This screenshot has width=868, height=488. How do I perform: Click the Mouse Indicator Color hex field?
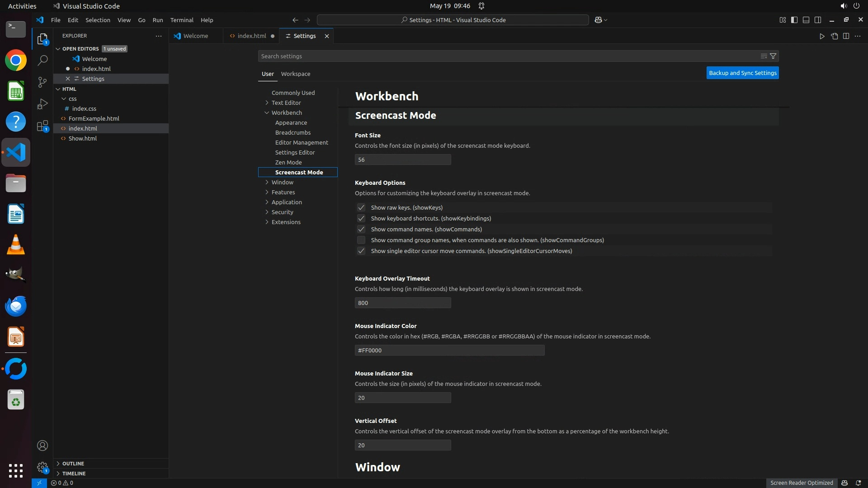[449, 350]
